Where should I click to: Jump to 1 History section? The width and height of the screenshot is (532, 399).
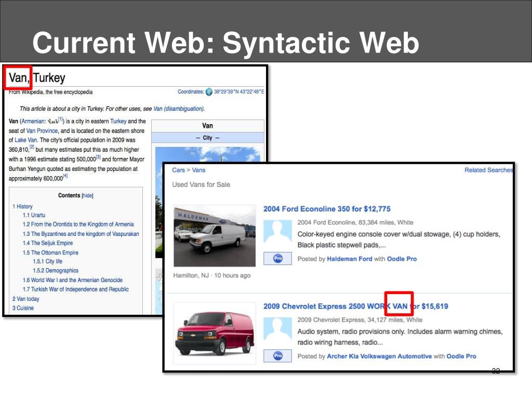tap(22, 206)
